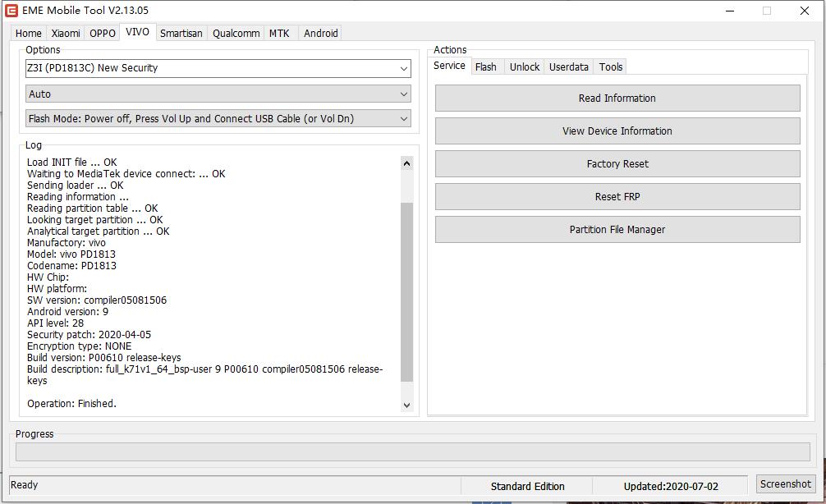Click 'Load INIT file ... OK' log line
Screen dimensions: 826x504
point(72,163)
